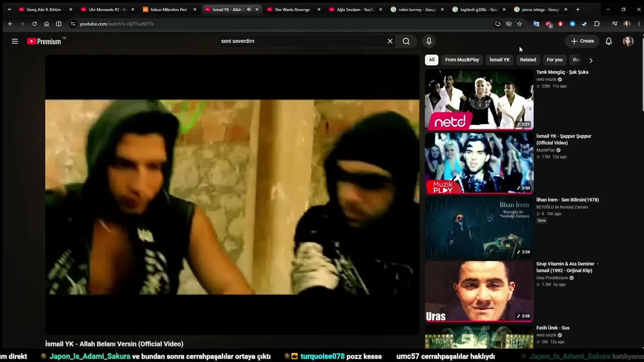Open the browser profile avatar

coord(626,24)
